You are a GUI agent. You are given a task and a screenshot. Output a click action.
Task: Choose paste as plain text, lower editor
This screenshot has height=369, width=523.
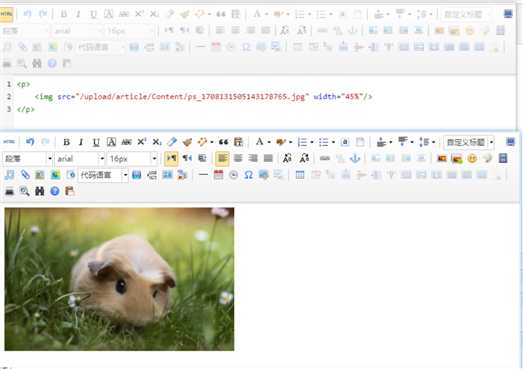[238, 142]
